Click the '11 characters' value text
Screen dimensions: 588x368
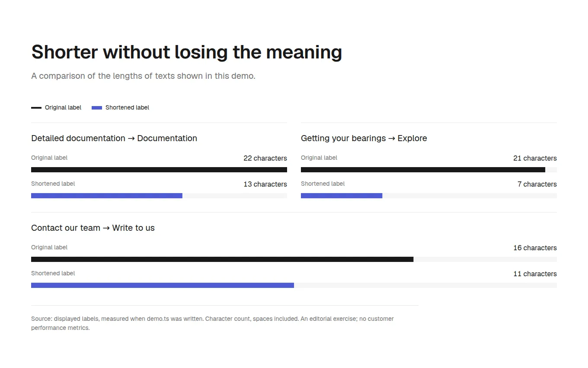[535, 274]
